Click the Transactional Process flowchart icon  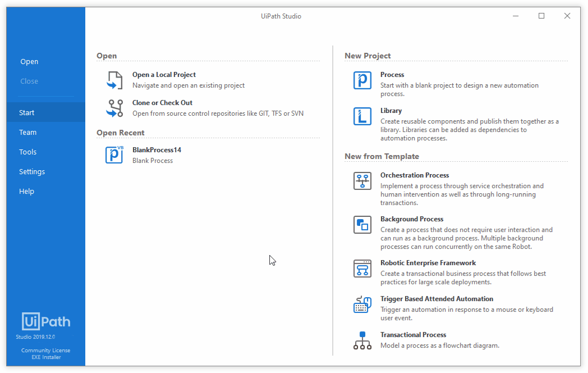coord(362,340)
